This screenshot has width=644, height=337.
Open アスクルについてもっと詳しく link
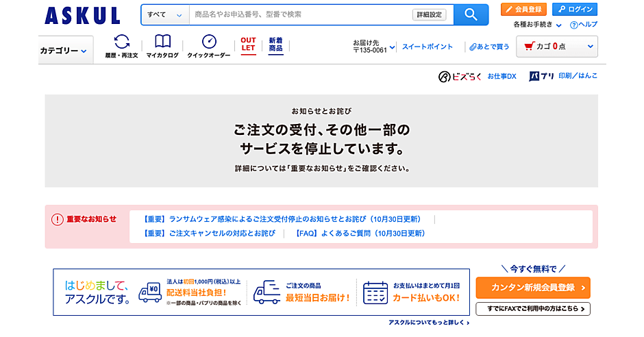429,323
